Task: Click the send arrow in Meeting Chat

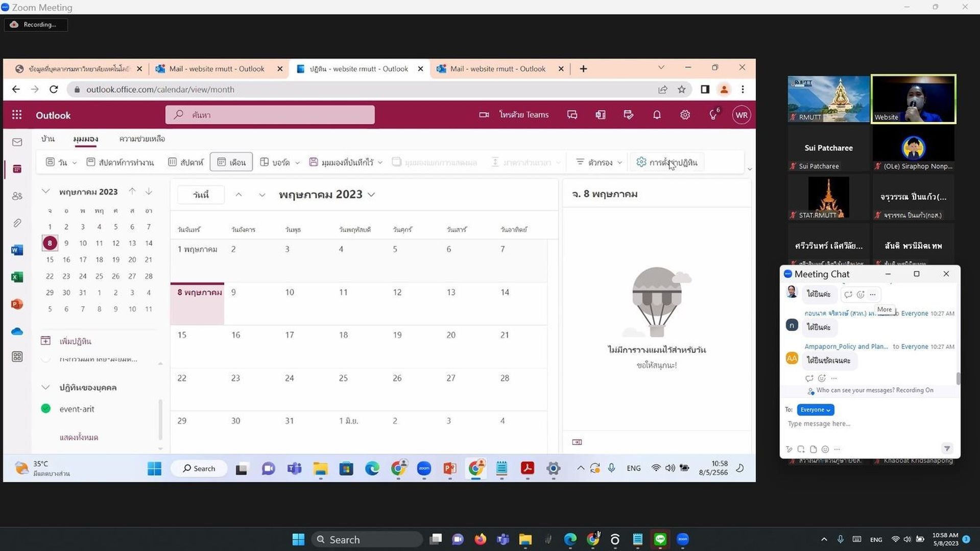Action: pos(947,448)
